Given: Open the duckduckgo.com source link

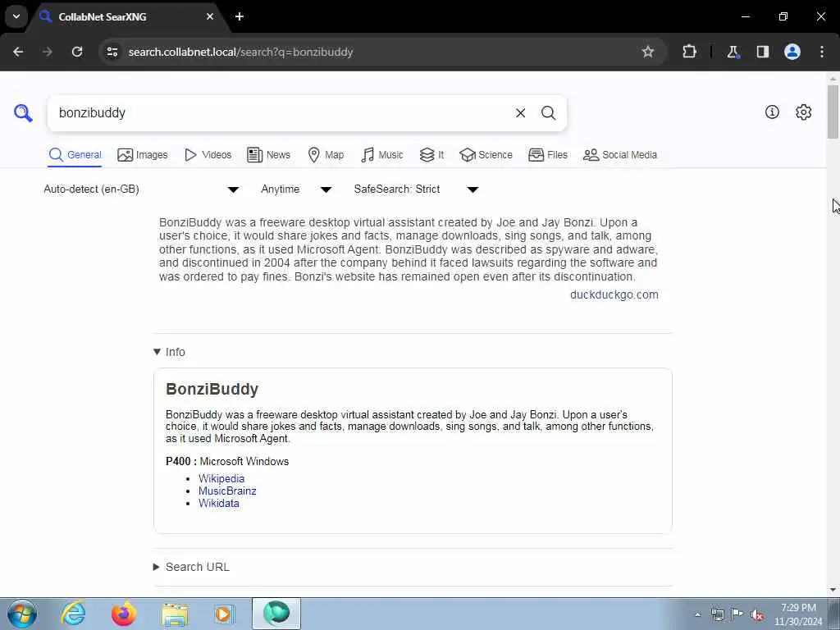Looking at the screenshot, I should (614, 294).
